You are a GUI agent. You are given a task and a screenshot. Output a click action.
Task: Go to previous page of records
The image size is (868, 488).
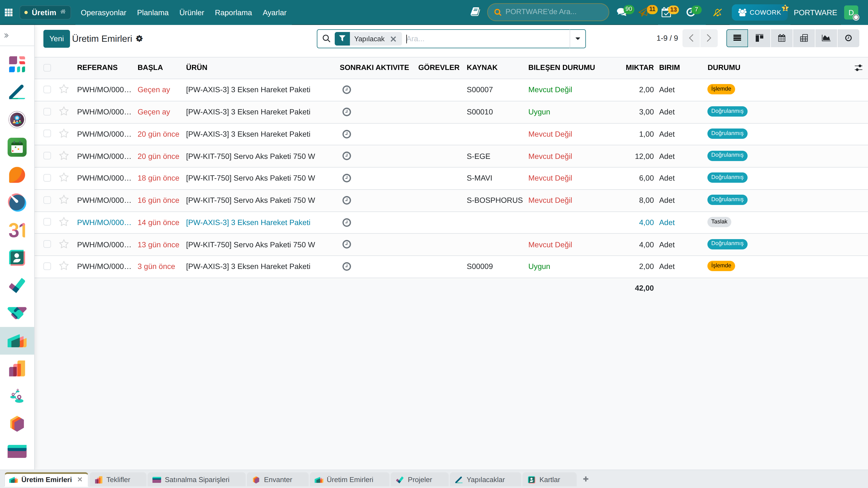point(691,38)
